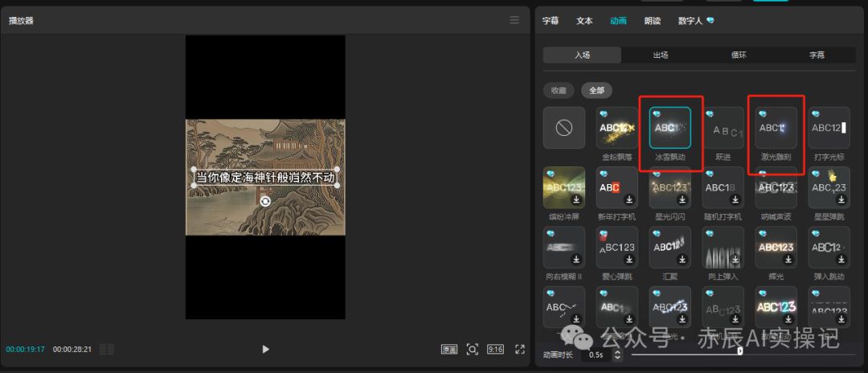Apply the 跃进 animation
This screenshot has width=868, height=373.
(723, 128)
